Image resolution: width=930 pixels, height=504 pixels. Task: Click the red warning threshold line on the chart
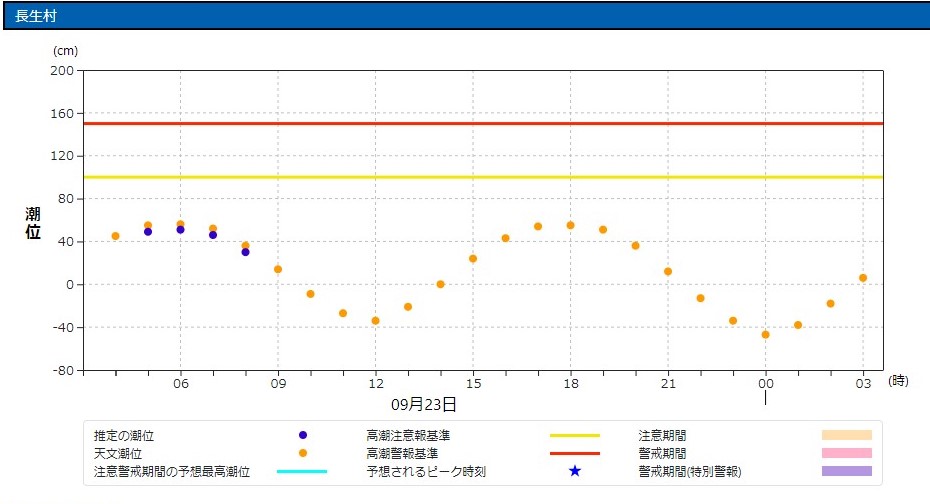point(483,123)
